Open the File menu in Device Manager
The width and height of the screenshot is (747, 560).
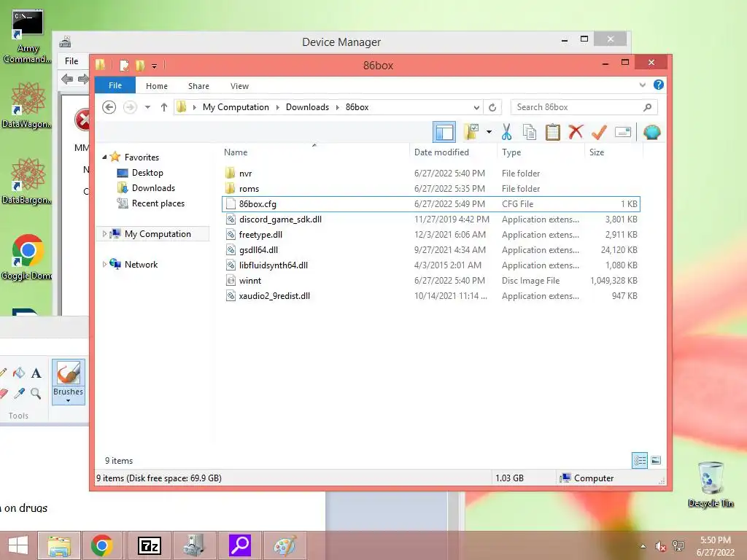[x=71, y=61]
